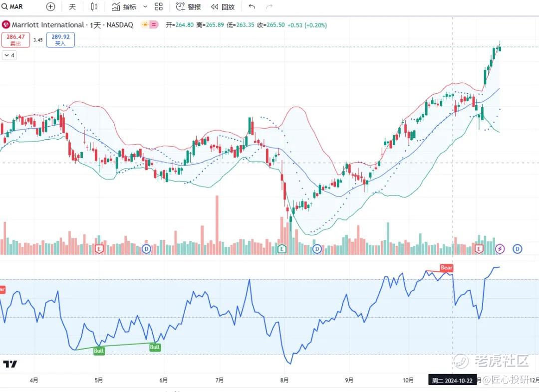Click the Bull label near 5月

(99, 351)
